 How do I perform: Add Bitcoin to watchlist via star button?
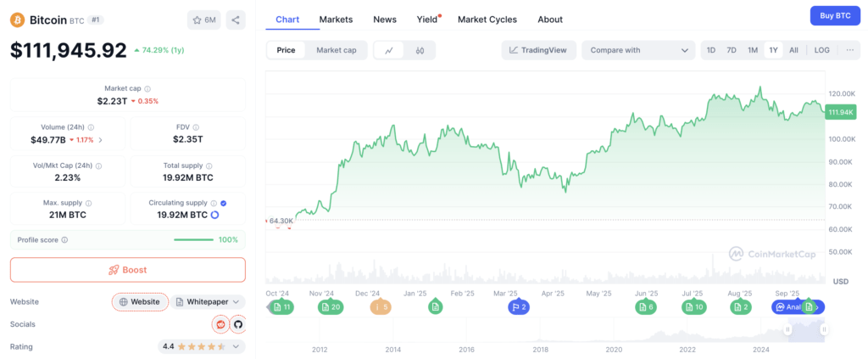[204, 20]
